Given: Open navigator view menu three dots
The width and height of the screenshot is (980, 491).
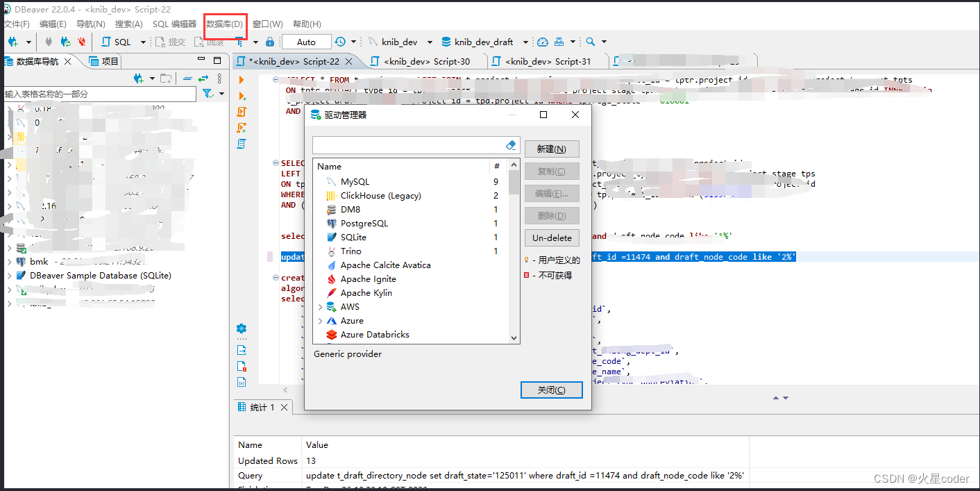Looking at the screenshot, I should tap(219, 78).
